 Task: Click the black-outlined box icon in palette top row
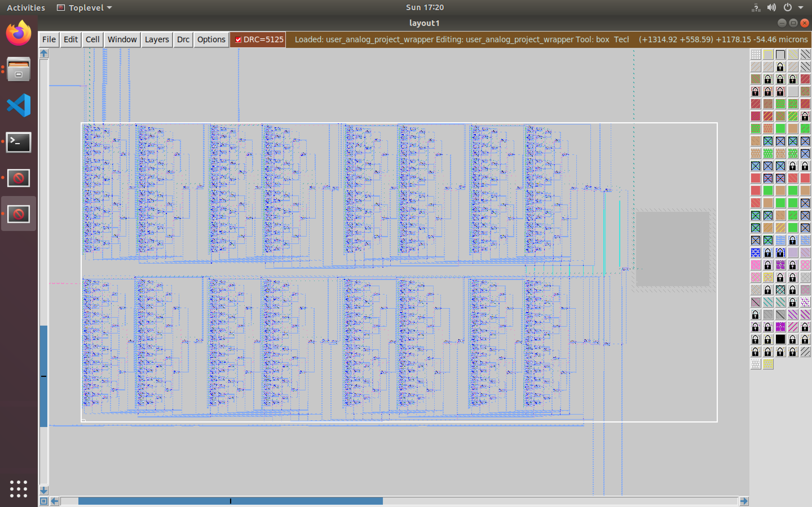780,54
